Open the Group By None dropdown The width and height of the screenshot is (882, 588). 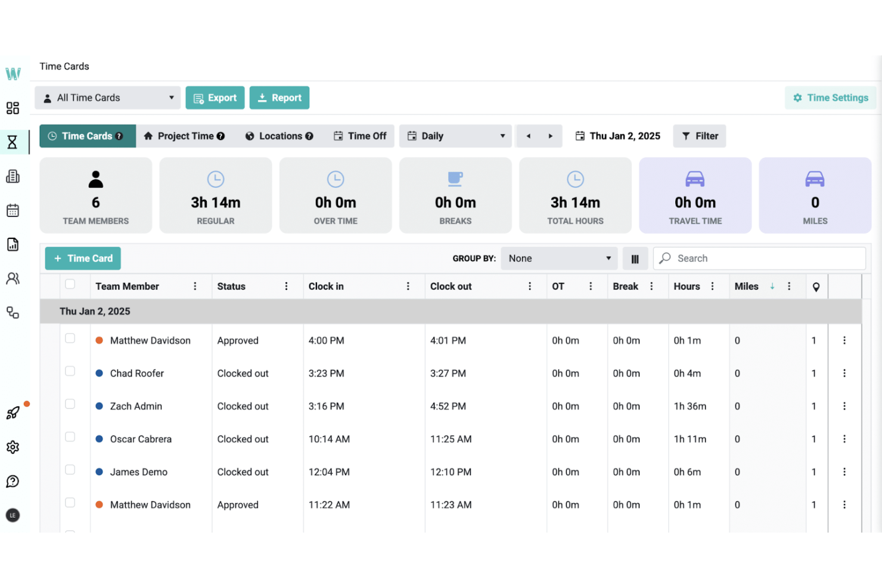[558, 258]
